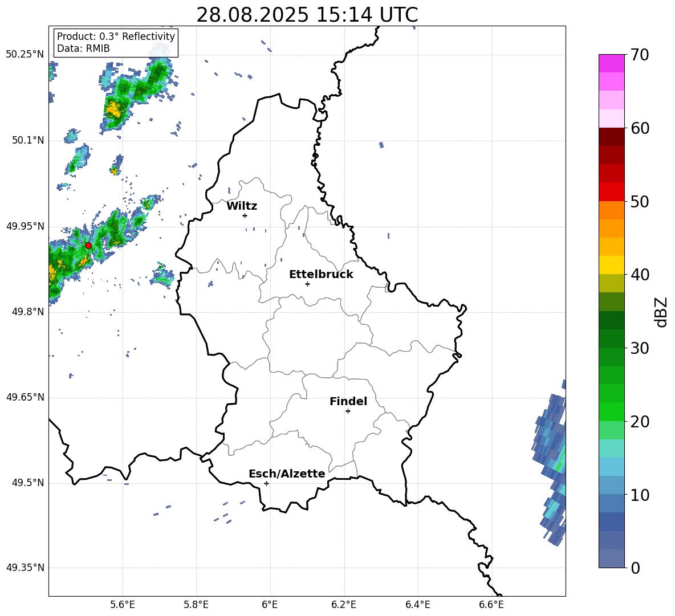Click the Findel station cross marker
Screen dimensions: 675x616
pyautogui.click(x=348, y=411)
